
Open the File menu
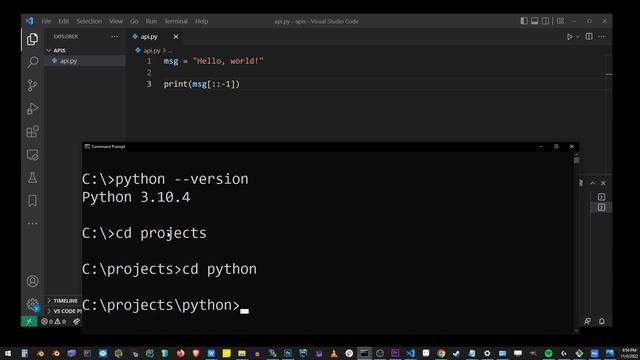(46, 21)
